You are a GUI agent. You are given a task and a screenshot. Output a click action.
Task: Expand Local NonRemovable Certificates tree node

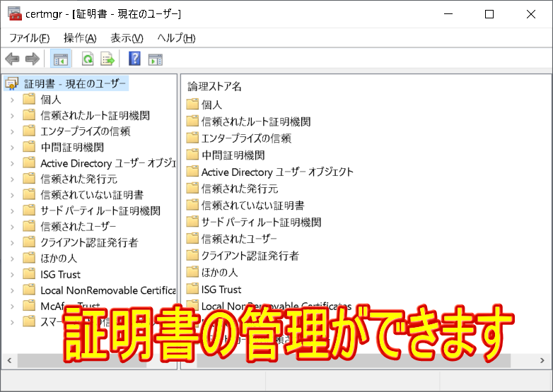pos(12,290)
